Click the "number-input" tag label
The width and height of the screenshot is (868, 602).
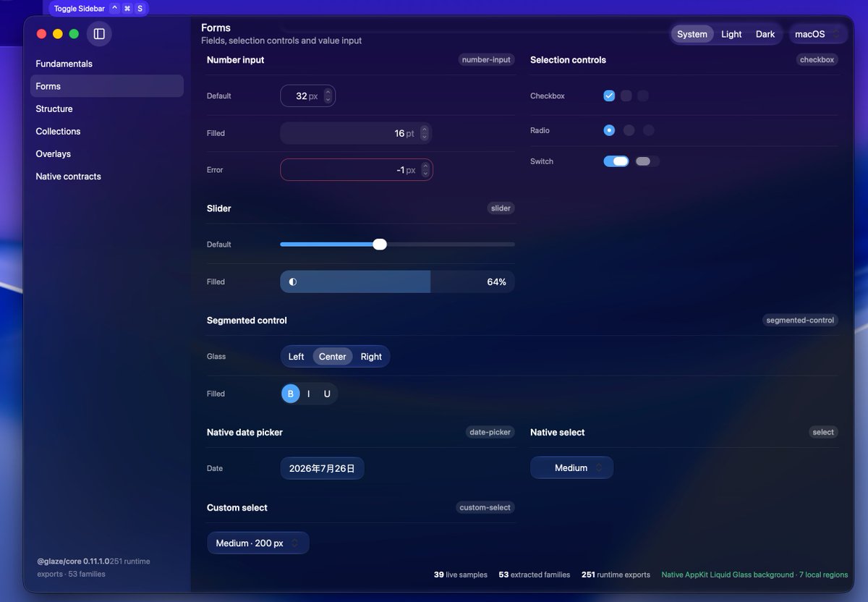click(486, 60)
